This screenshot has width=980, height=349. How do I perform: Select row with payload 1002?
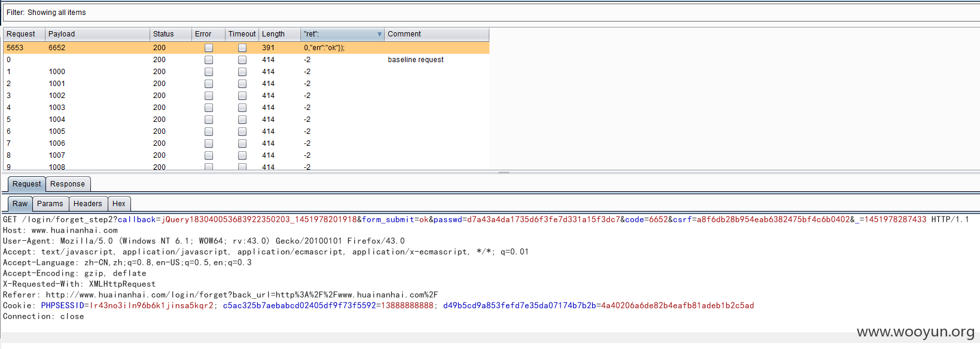[x=246, y=96]
